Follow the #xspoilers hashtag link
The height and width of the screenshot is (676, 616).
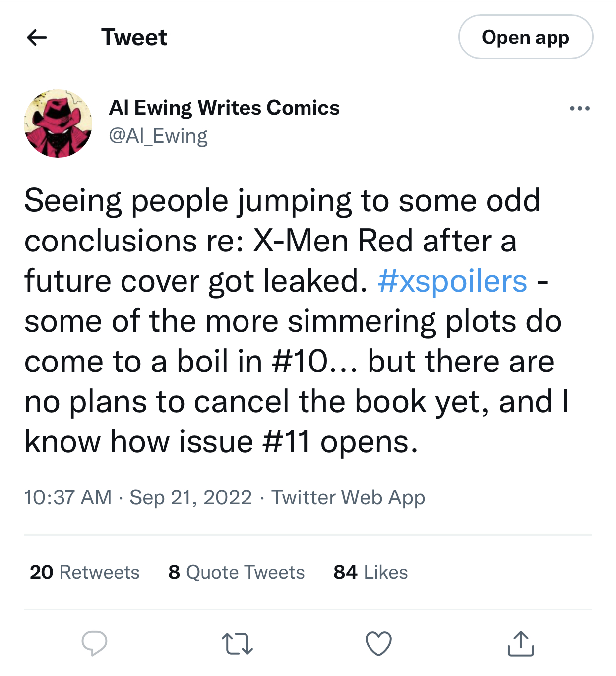click(452, 282)
